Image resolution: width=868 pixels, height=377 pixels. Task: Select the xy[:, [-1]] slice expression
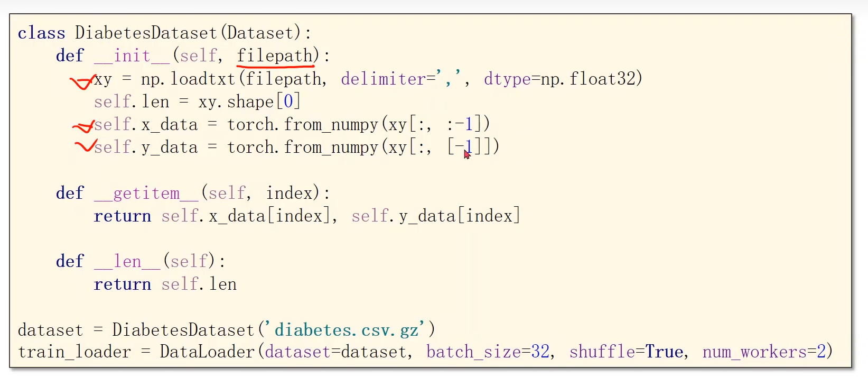[x=440, y=148]
